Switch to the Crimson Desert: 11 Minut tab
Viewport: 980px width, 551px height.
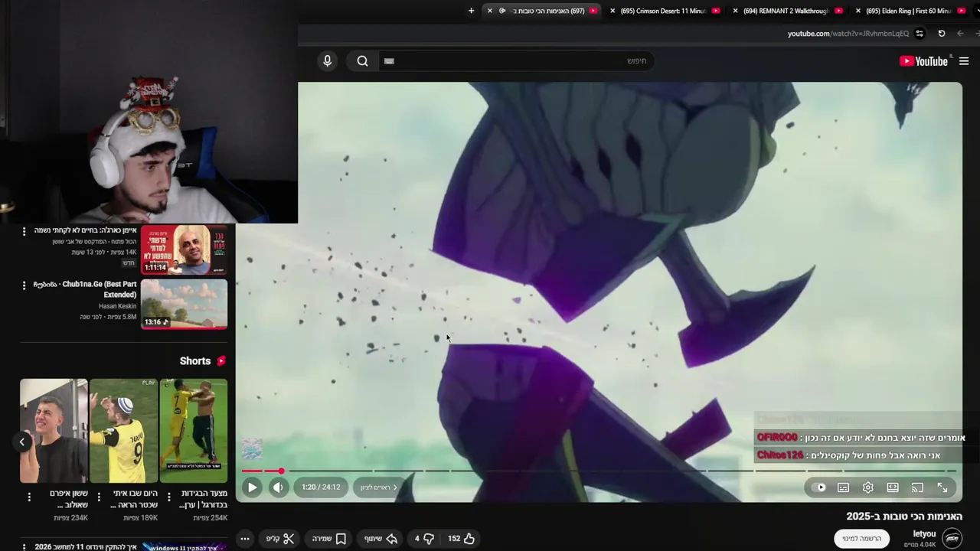(663, 11)
